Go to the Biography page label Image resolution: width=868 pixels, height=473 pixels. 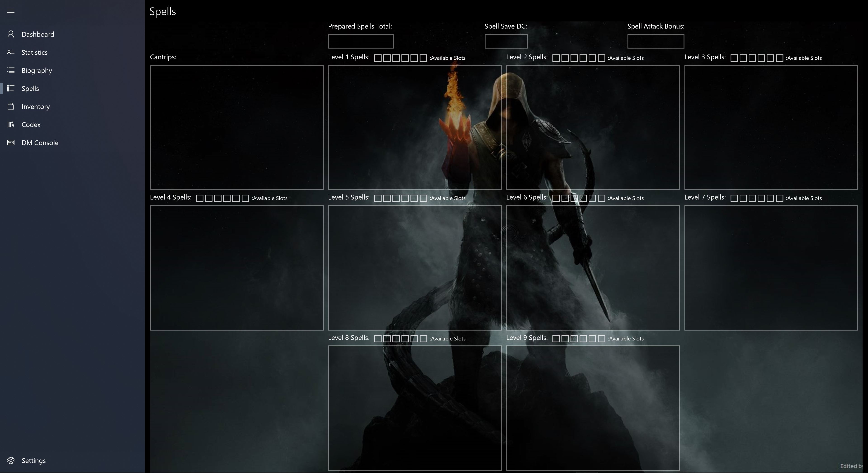tap(37, 70)
